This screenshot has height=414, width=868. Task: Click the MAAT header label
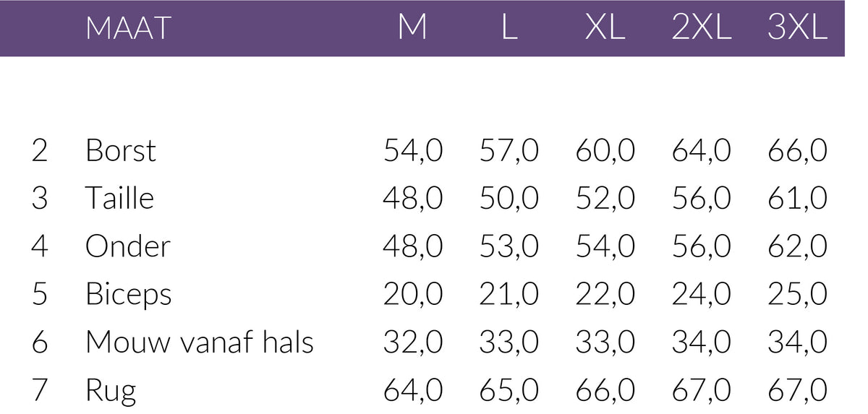tap(127, 28)
